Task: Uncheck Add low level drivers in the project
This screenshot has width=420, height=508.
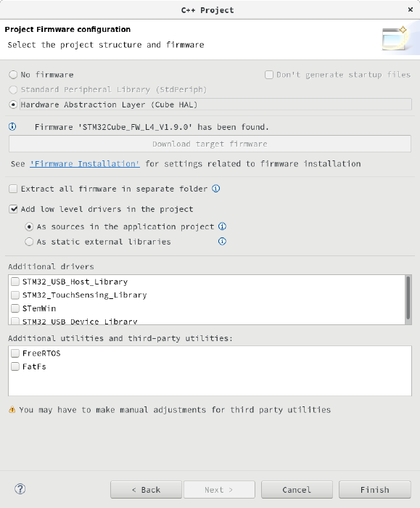Action: 13,209
